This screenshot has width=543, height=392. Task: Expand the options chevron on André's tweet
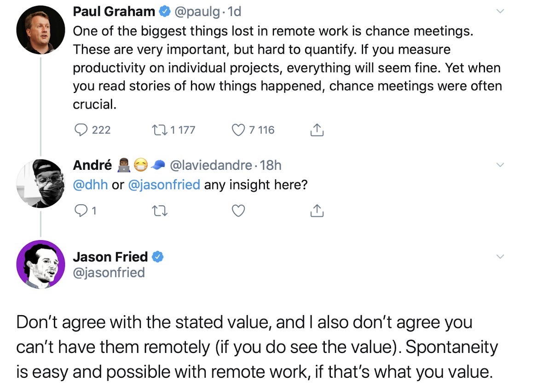[500, 165]
